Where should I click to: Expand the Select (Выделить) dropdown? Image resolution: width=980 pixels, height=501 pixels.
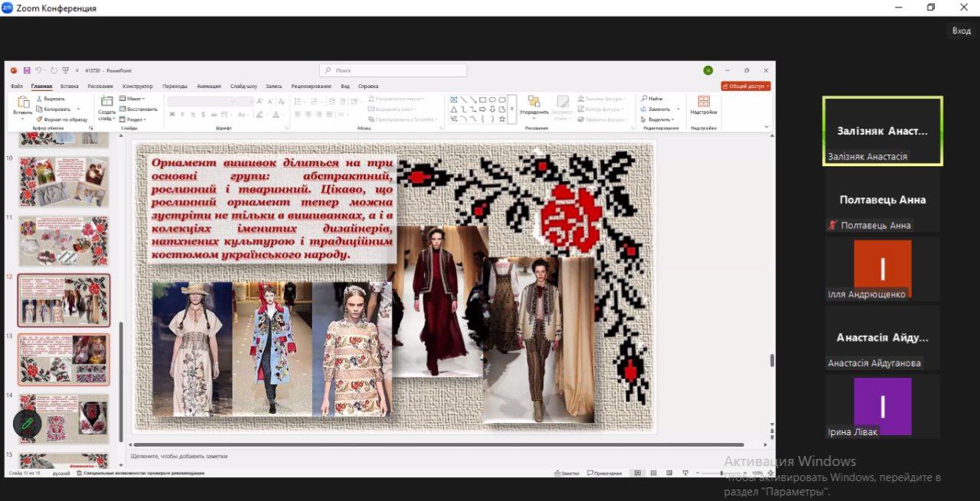[x=659, y=119]
